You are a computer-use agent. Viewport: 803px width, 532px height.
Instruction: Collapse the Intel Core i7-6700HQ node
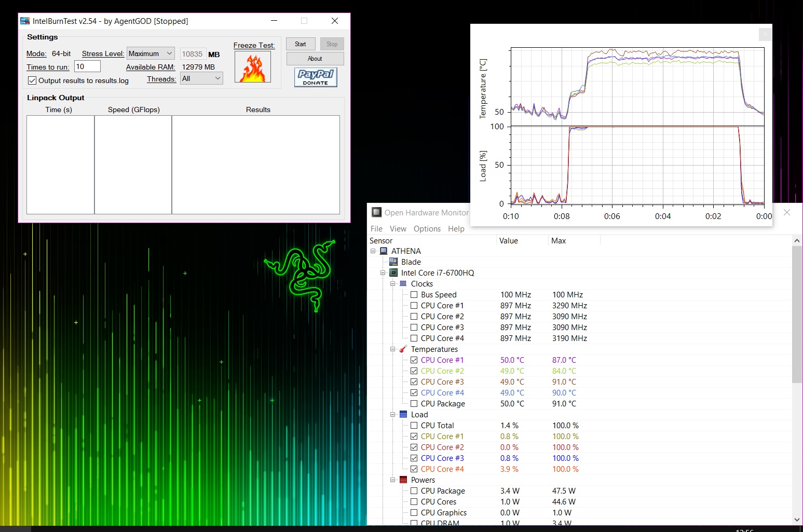[x=383, y=273]
